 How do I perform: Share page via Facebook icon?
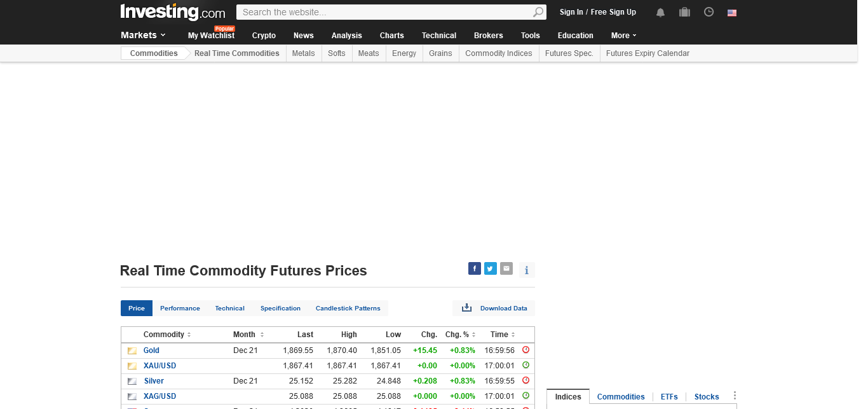474,268
